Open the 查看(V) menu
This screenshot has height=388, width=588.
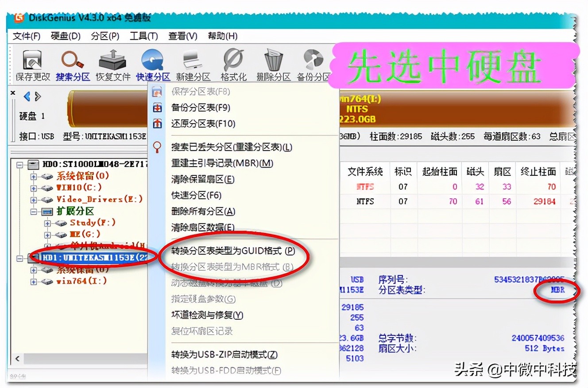(182, 36)
